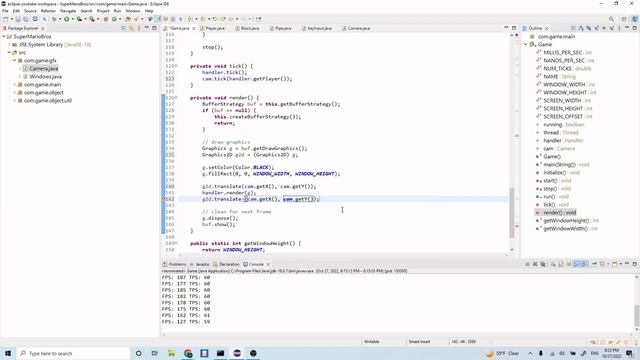Screen dimensions: 640x360
Task: Click the New Java Class toolbar icon
Action: pyautogui.click(x=114, y=19)
